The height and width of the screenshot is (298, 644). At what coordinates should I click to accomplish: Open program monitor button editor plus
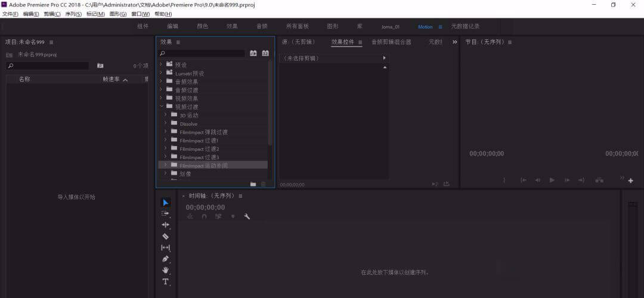coord(631,181)
